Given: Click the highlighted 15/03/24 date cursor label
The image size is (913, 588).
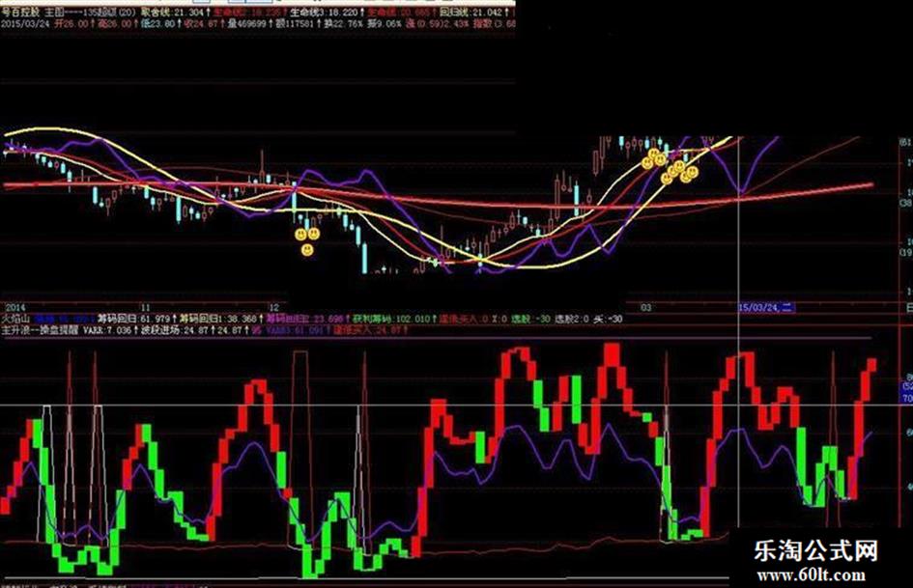Looking at the screenshot, I should [x=765, y=307].
